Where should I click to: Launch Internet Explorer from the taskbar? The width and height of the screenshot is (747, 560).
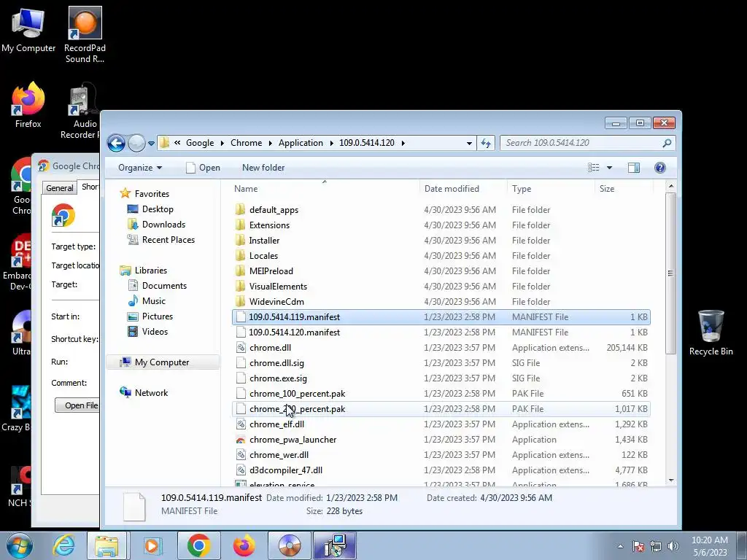click(63, 545)
